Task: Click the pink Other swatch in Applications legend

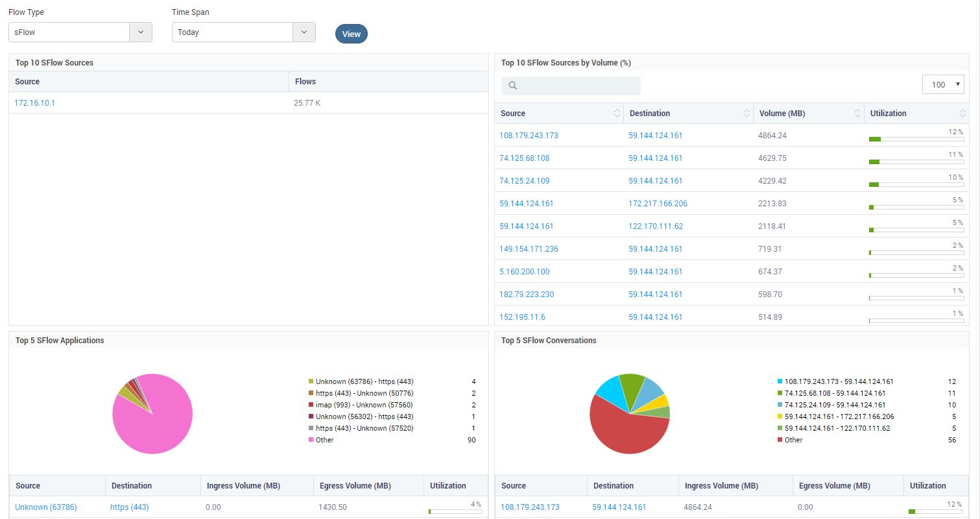Action: (x=311, y=440)
